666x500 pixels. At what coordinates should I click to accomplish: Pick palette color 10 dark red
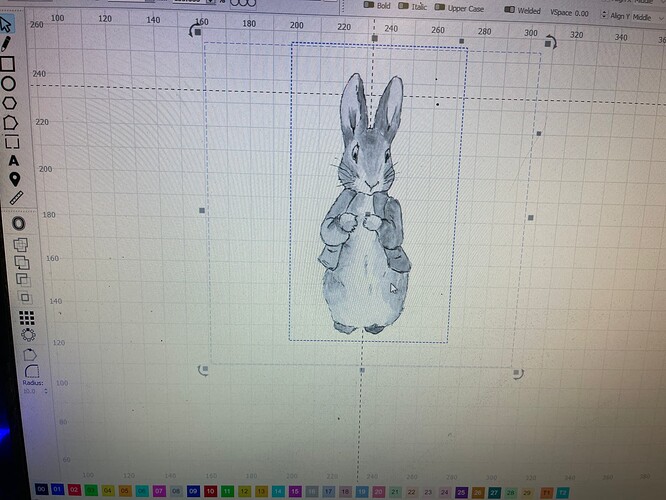coord(210,492)
